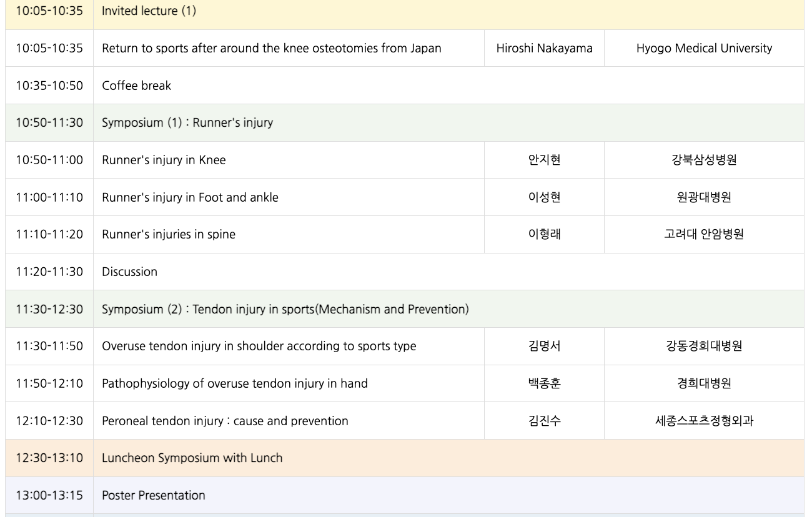Click the Hyogo Medical University cell
The width and height of the screenshot is (812, 517).
704,48
